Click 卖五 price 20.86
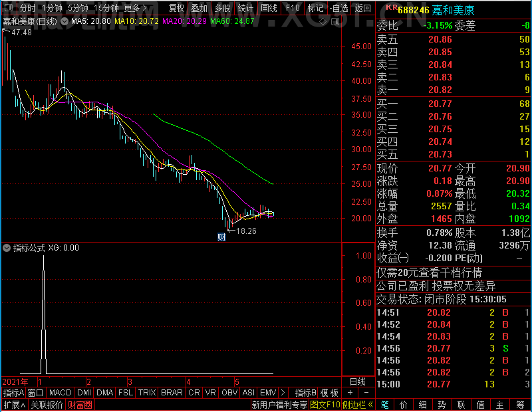This screenshot has width=532, height=412. [x=440, y=39]
